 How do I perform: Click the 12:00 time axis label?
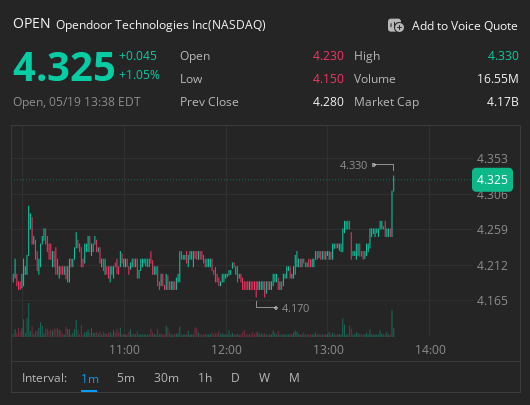pos(226,350)
